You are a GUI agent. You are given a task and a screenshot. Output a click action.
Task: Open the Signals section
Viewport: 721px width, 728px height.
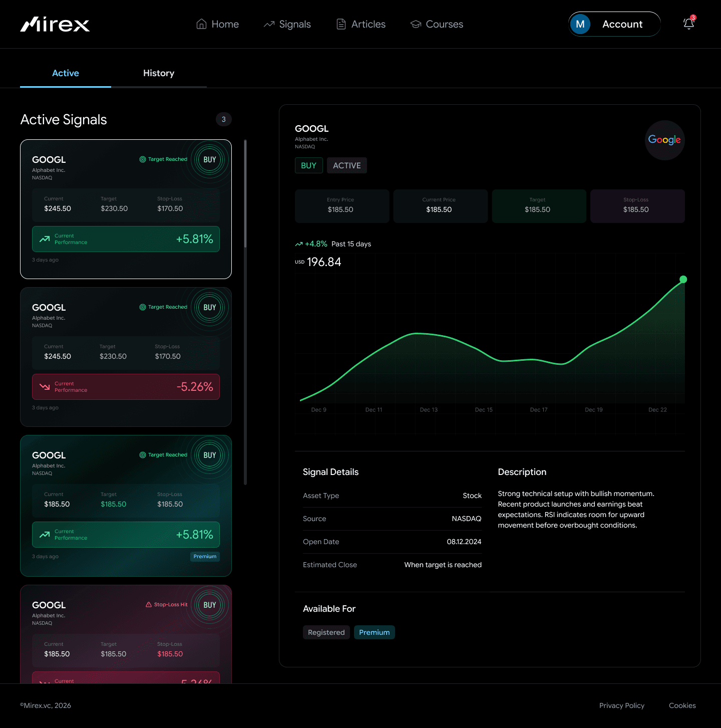[287, 24]
